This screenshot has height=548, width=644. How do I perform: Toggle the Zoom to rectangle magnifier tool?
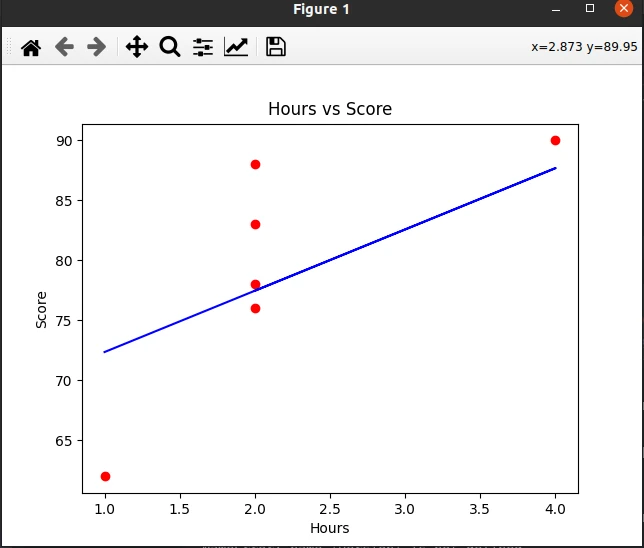point(170,47)
